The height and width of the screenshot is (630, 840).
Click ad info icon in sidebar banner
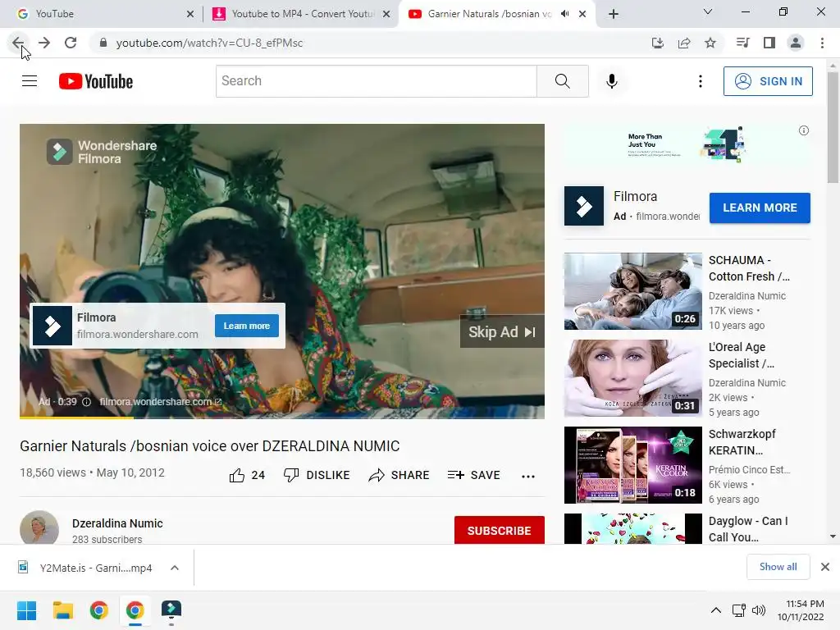(804, 130)
